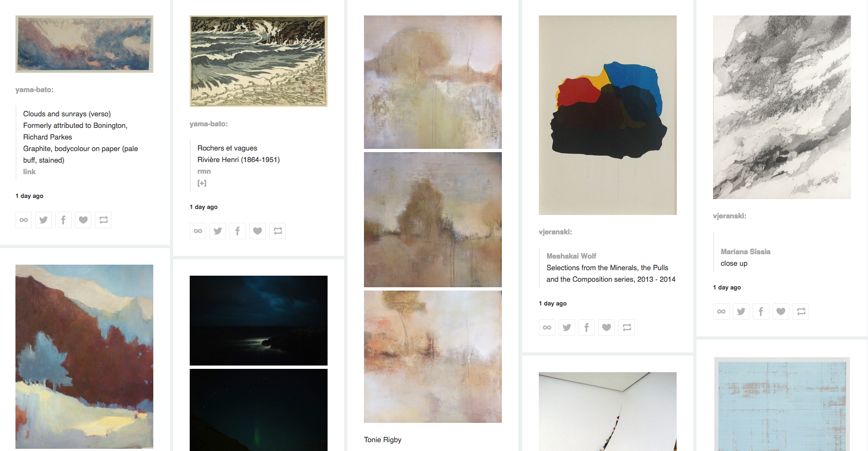Open the Rochers et vagues wave print image
The image size is (868, 451).
(x=259, y=61)
